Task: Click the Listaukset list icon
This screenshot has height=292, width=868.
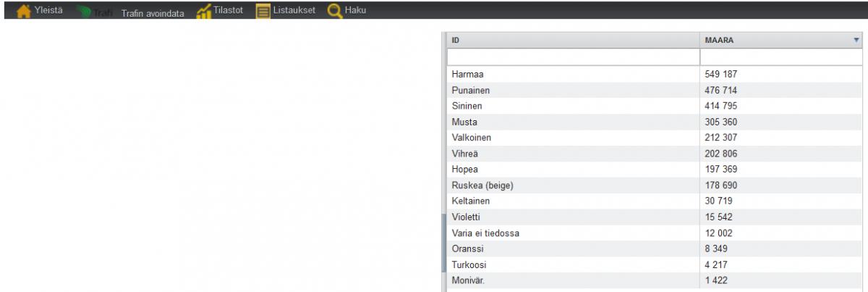Action: 263,12
